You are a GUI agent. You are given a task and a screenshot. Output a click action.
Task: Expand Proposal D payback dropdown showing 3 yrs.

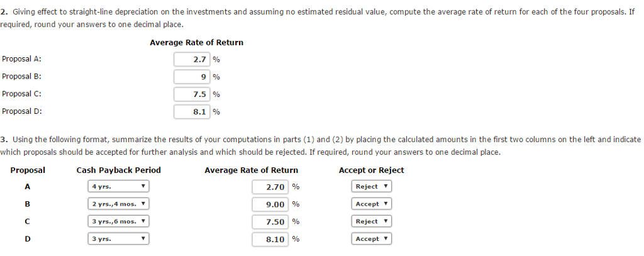point(118,239)
